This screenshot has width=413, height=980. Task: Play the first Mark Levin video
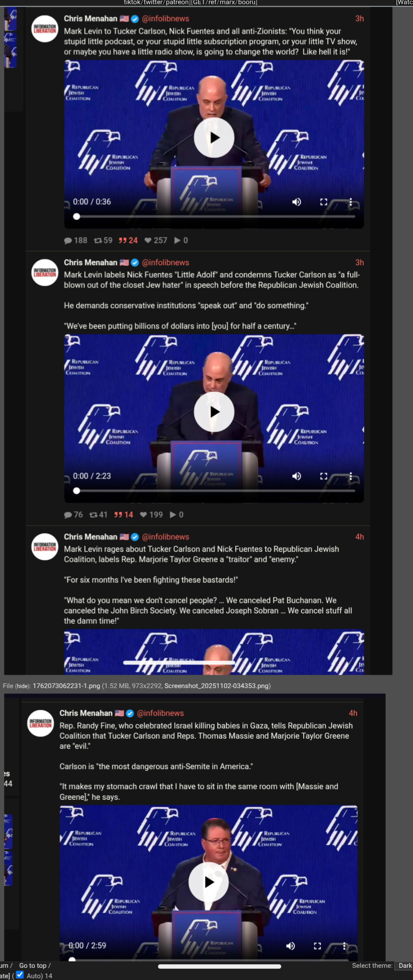(214, 138)
